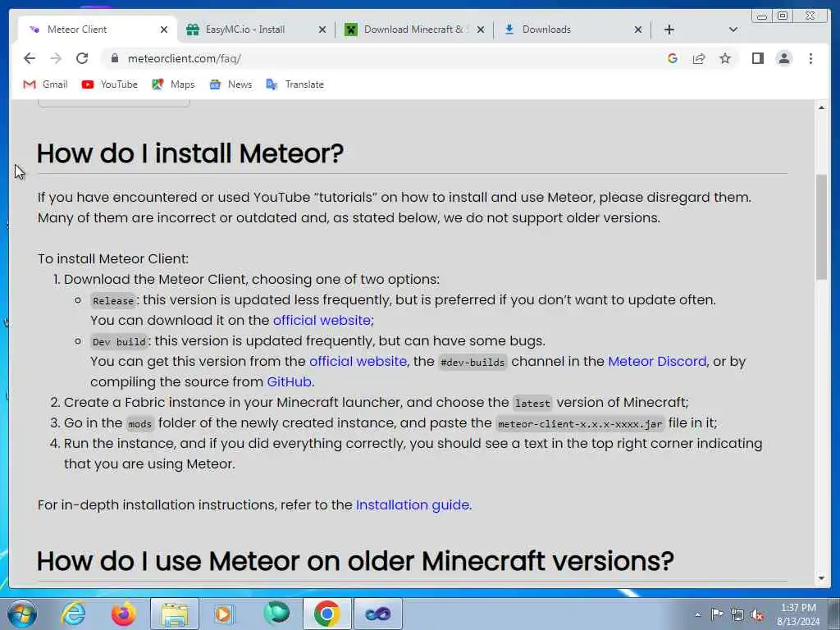Launch Internet Explorer from the taskbar
840x630 pixels.
(x=73, y=614)
